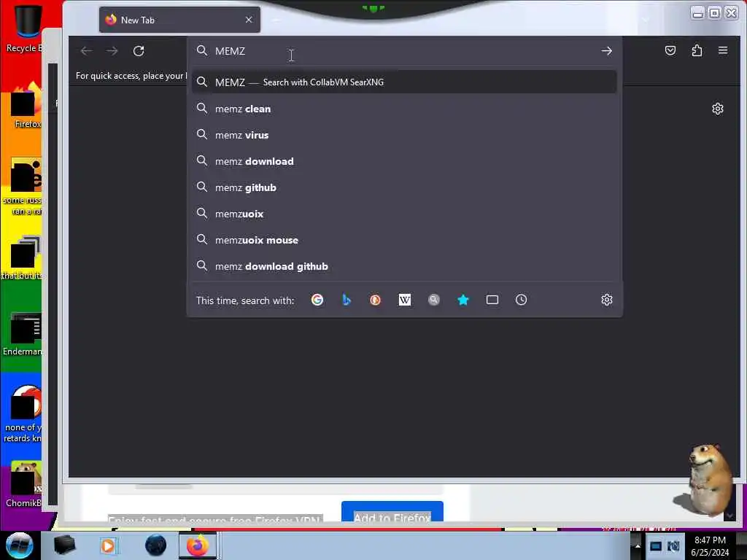
Task: Go forward with the forward arrow
Action: pos(112,51)
